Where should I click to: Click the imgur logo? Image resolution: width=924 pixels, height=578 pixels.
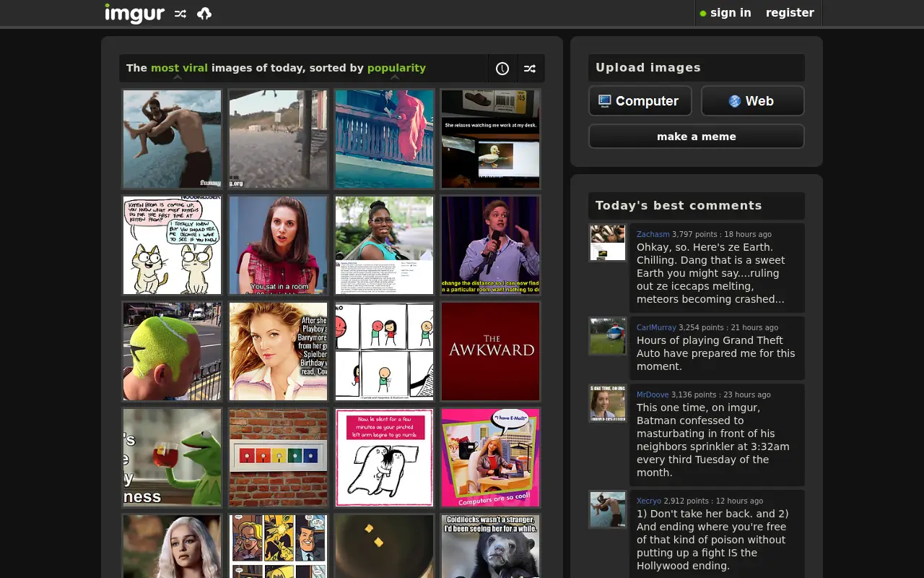click(x=134, y=13)
